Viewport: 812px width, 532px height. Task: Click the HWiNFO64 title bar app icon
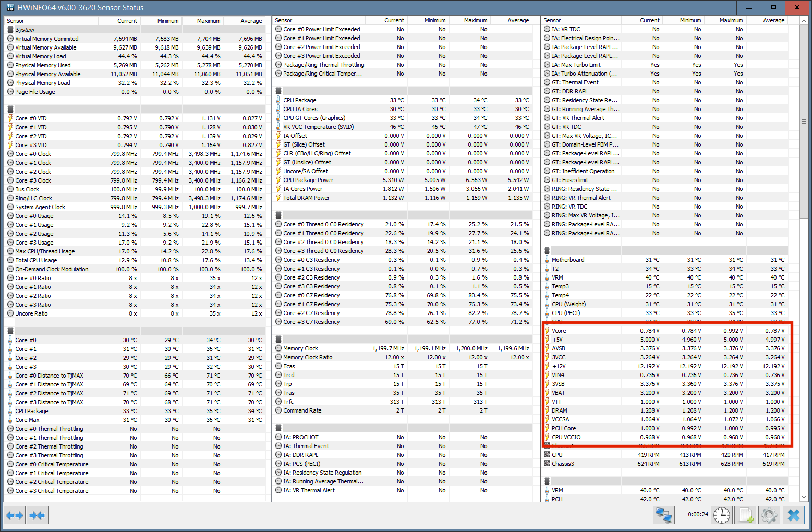coord(10,7)
